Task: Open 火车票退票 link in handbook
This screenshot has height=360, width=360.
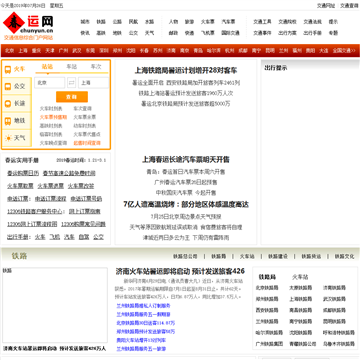Action: pyautogui.click(x=51, y=186)
